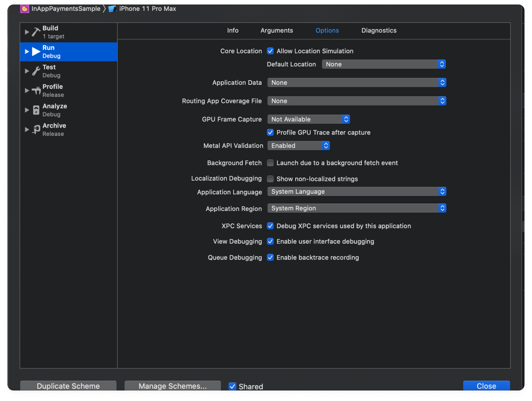The height and width of the screenshot is (401, 532).
Task: Close the scheme editor
Action: (x=486, y=386)
